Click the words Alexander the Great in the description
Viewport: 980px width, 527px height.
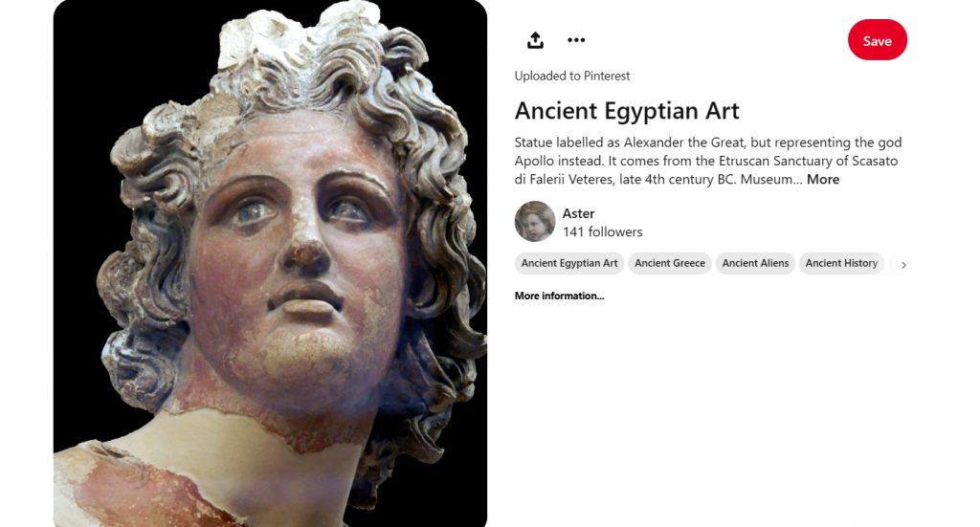click(683, 143)
